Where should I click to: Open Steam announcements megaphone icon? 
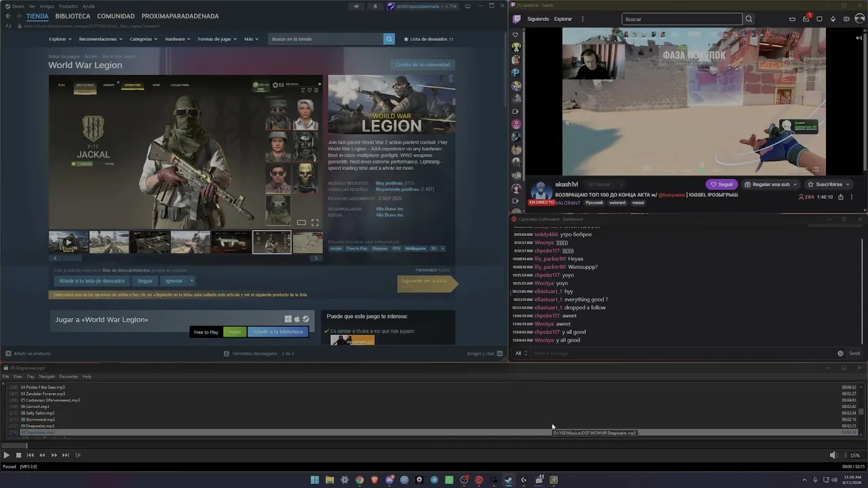tap(356, 6)
